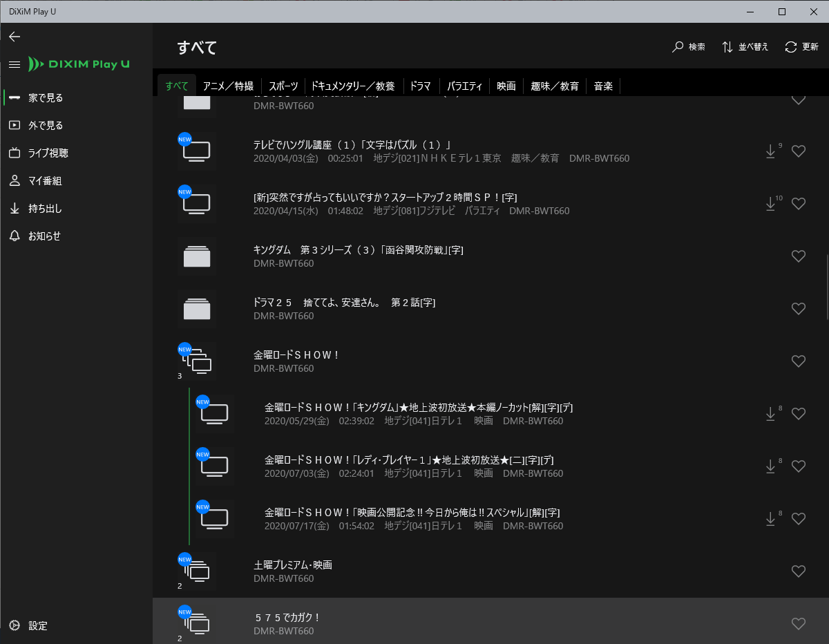Image resolution: width=829 pixels, height=644 pixels.
Task: Go to マイ番組 in sidebar
Action: pos(45,180)
